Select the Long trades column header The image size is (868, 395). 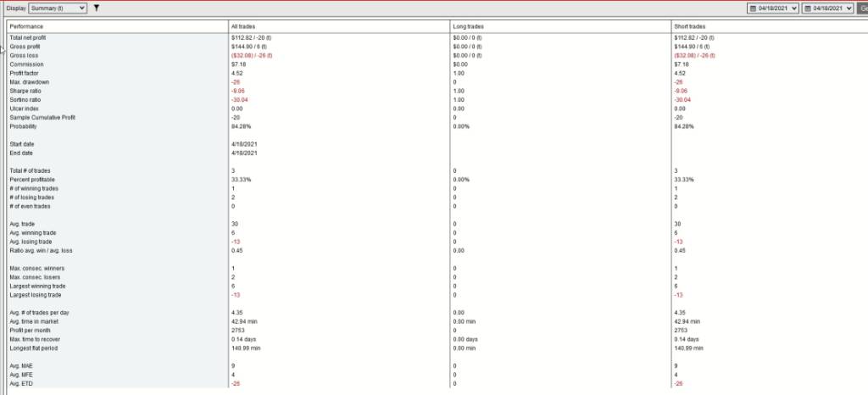coord(468,26)
